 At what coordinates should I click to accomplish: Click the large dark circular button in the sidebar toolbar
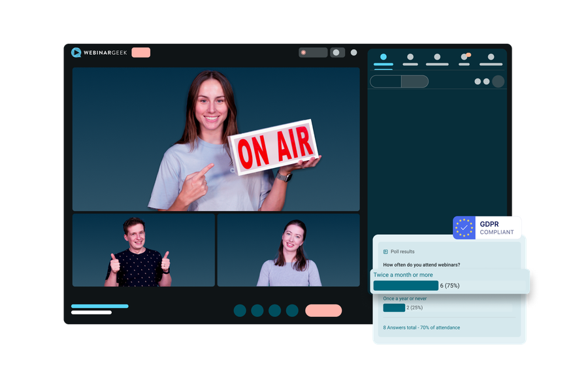click(x=498, y=82)
